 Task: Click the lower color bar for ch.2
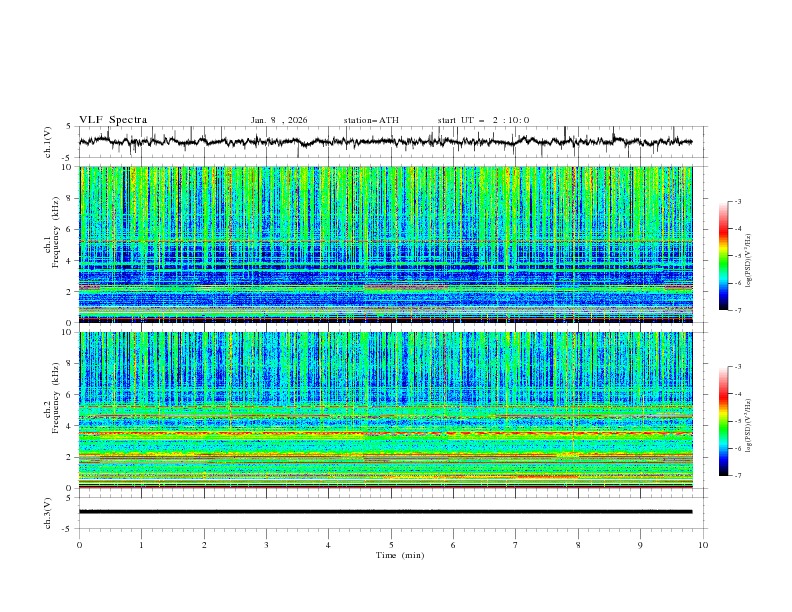click(724, 421)
